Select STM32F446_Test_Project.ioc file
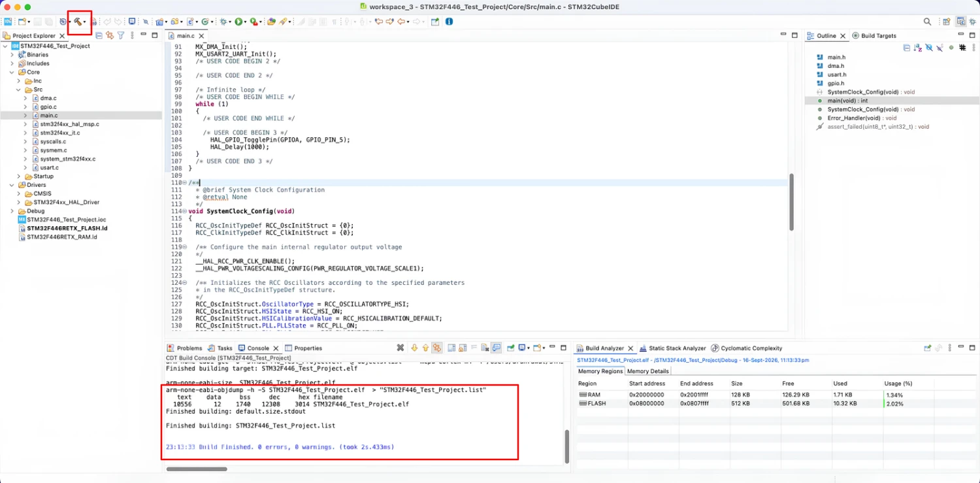The width and height of the screenshot is (980, 483). click(x=67, y=220)
